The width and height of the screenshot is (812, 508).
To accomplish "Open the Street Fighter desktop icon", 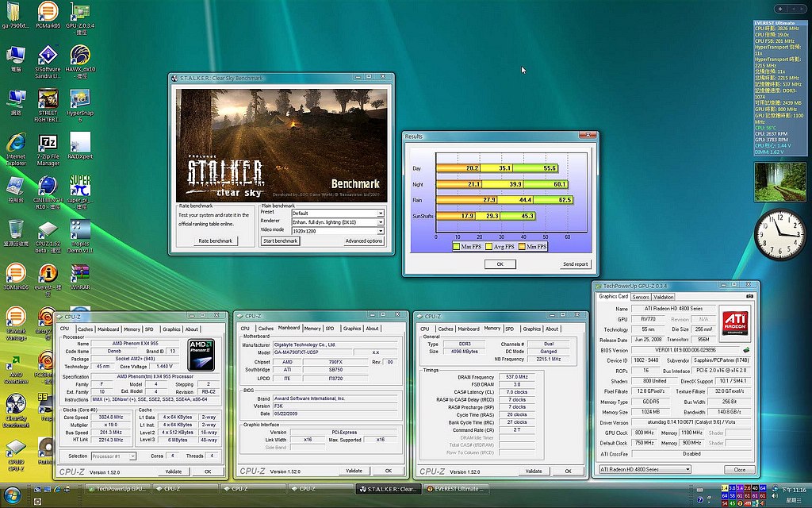I will [x=48, y=106].
